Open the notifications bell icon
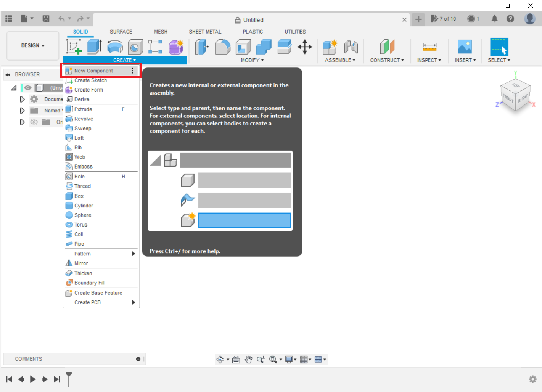 494,19
